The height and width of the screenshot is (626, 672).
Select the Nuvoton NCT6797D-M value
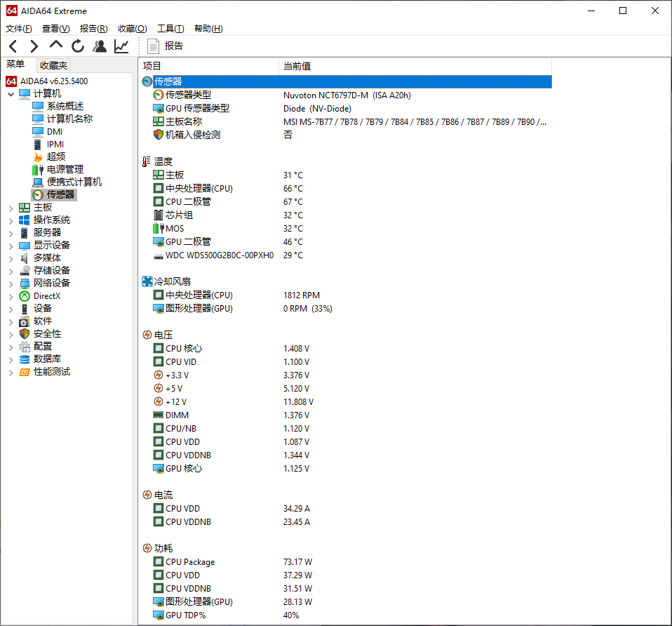click(347, 95)
